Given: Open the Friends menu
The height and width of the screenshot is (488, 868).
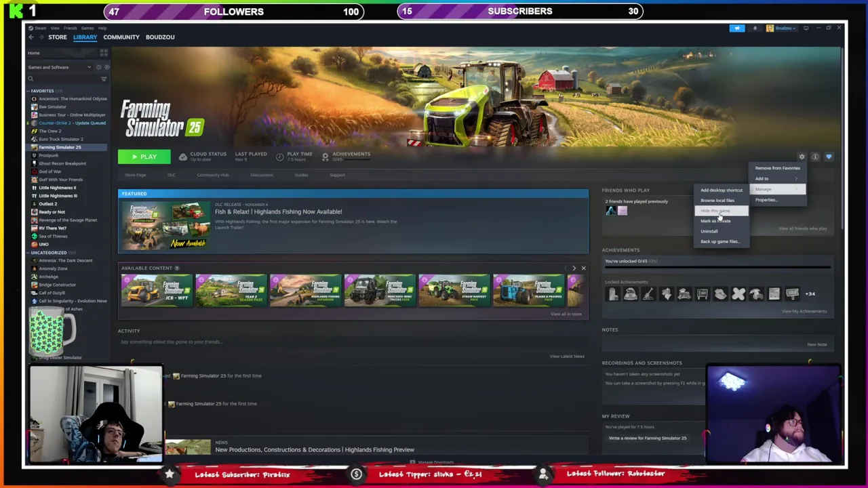Looking at the screenshot, I should [x=70, y=28].
